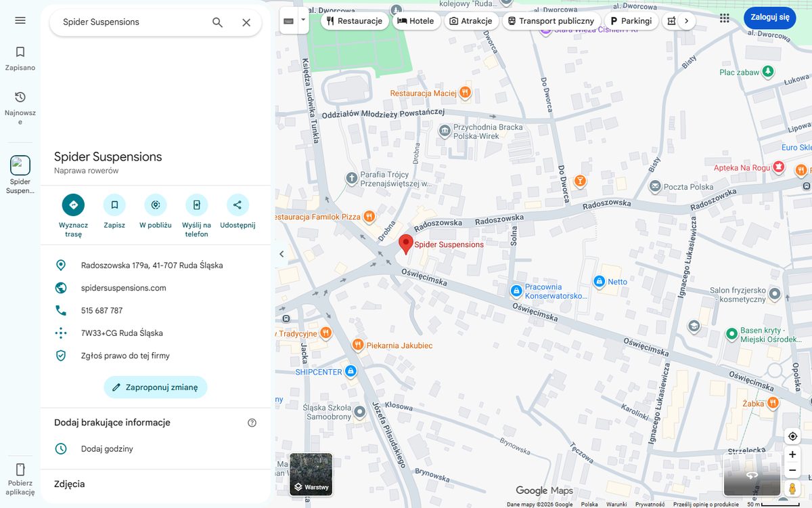This screenshot has height=508, width=812.
Task: Open the Zapisano saved places
Action: tap(20, 58)
